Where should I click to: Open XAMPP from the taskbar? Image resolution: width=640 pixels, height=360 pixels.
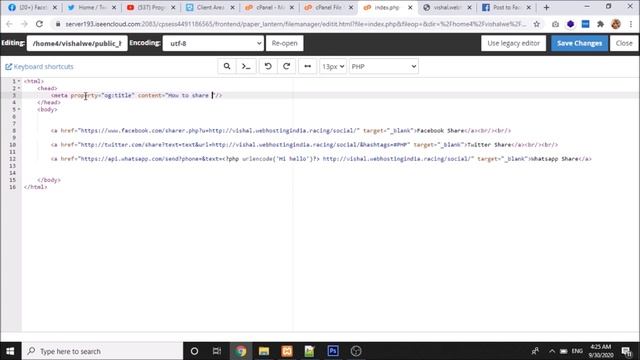(x=287, y=351)
